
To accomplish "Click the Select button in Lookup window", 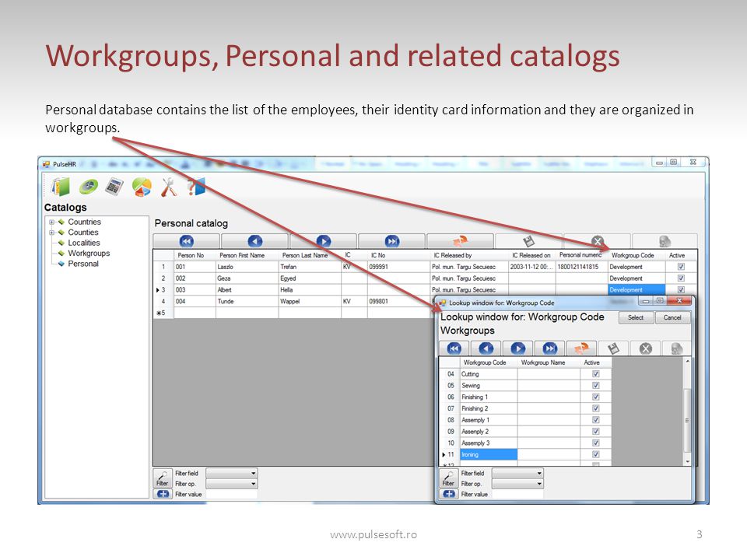I will coord(636,317).
